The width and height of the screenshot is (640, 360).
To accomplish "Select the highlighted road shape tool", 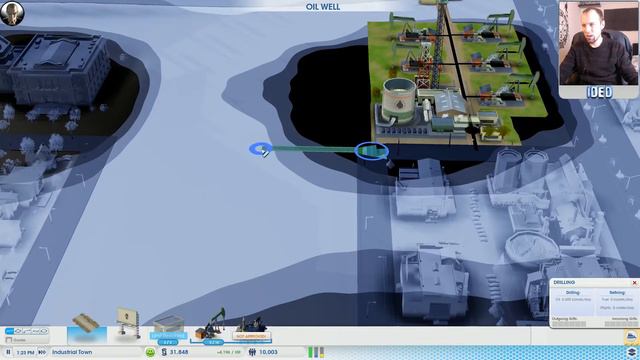I will pyautogui.click(x=9, y=331).
